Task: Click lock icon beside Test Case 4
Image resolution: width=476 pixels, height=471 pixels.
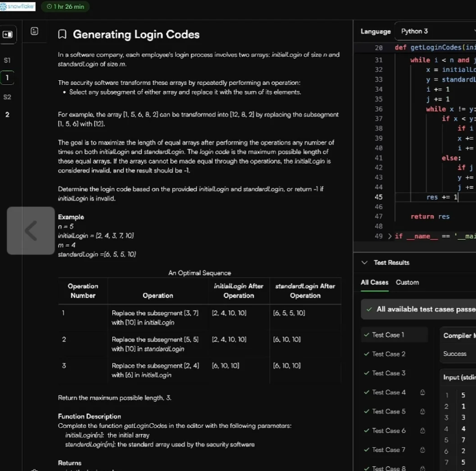Action: pos(422,392)
